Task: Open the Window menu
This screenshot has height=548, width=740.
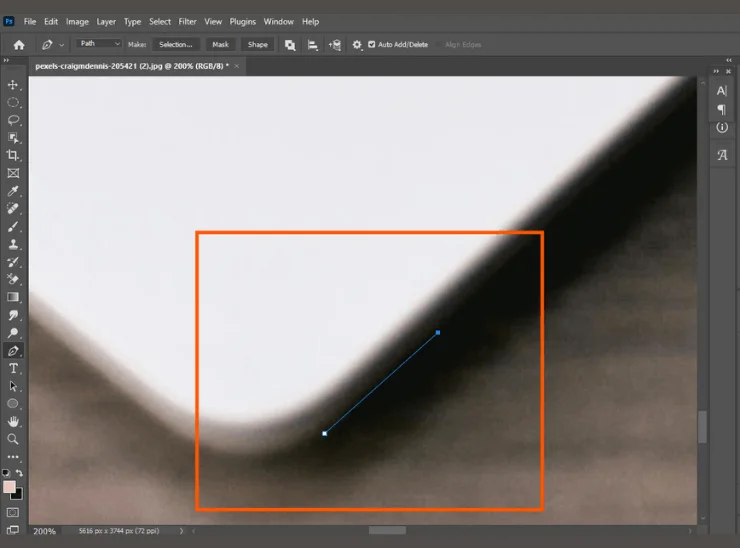Action: (278, 22)
